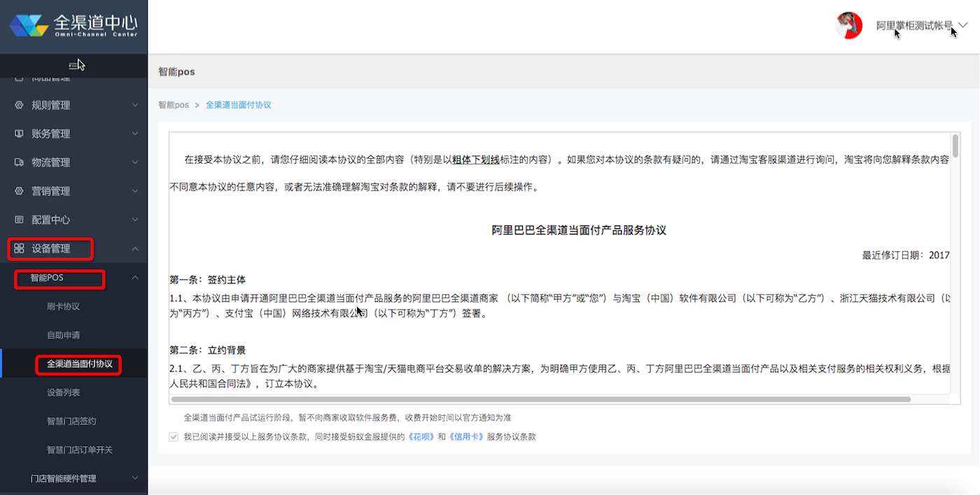Expand the 门店智能硬件管理 chevron
Image resolution: width=980 pixels, height=495 pixels.
click(135, 479)
